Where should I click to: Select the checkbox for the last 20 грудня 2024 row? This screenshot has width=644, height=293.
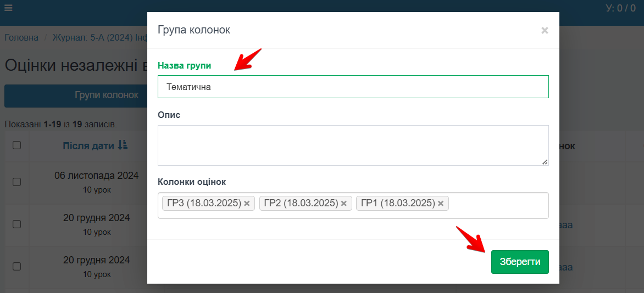click(16, 266)
